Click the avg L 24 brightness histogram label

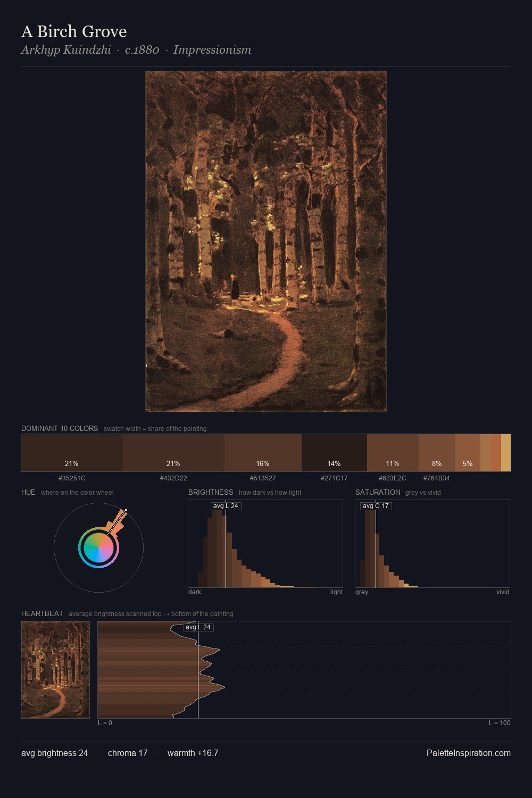coord(226,506)
